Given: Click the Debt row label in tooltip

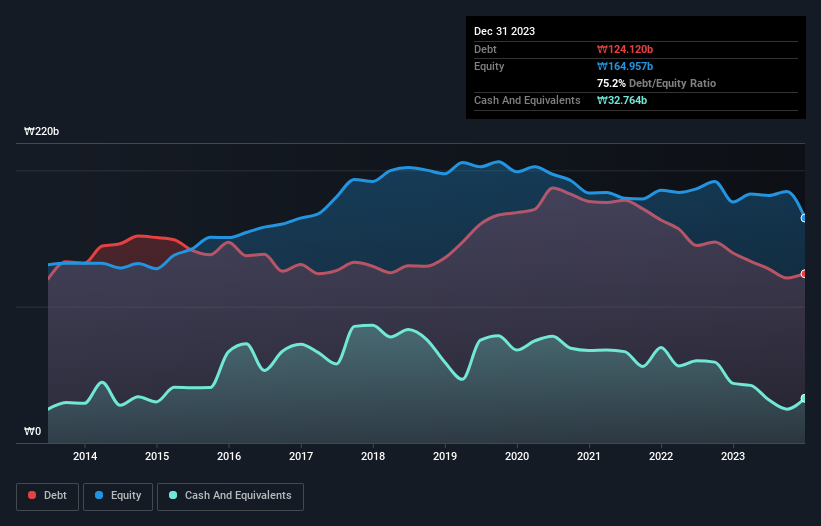Looking at the screenshot, I should point(485,49).
